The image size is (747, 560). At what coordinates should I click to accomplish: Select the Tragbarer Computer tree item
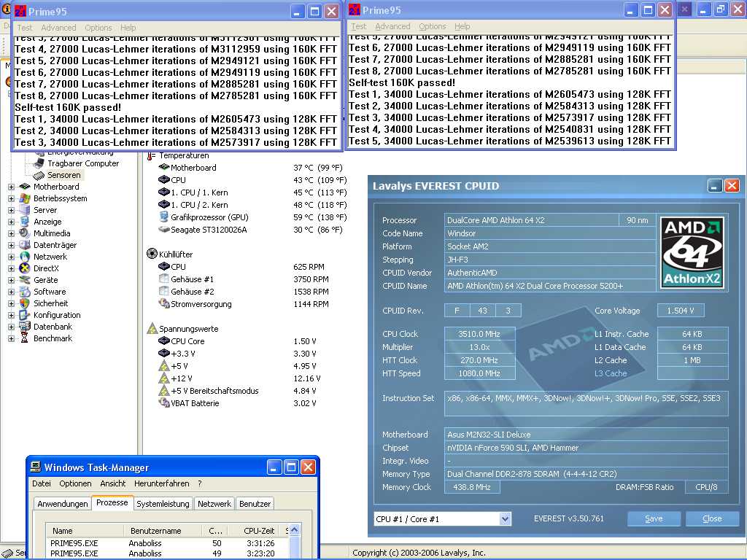tap(83, 163)
